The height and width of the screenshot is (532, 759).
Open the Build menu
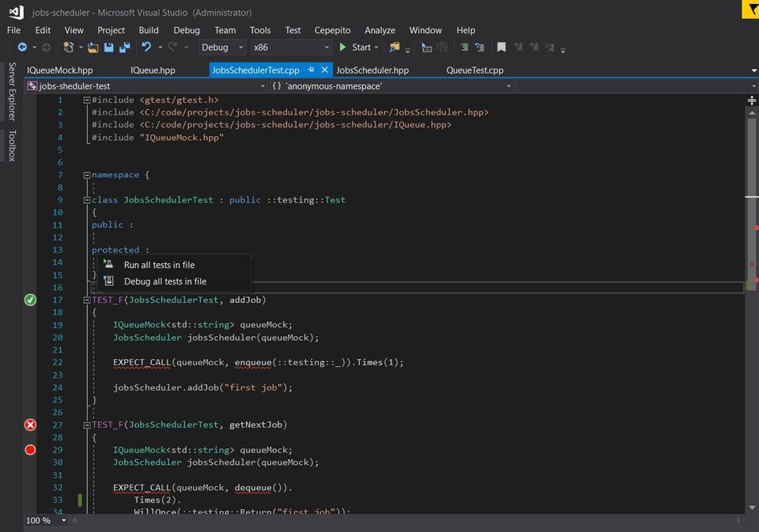point(149,30)
